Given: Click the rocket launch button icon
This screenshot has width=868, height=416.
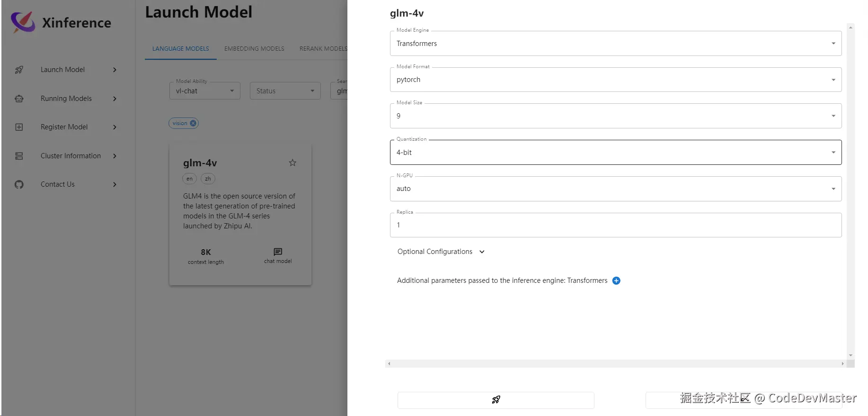Looking at the screenshot, I should click(x=496, y=400).
